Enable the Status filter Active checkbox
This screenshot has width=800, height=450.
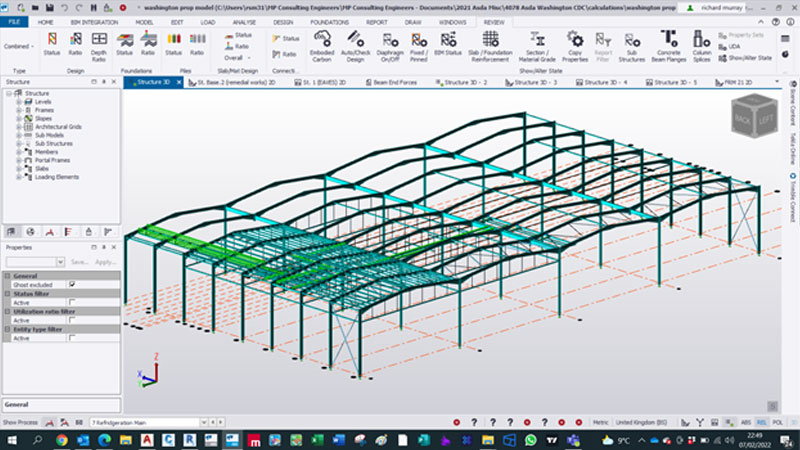(72, 302)
